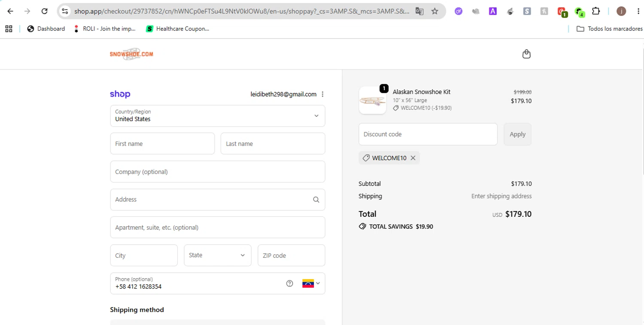Open the Healthcare Coupon bookmark
The height and width of the screenshot is (325, 644).
pyautogui.click(x=178, y=29)
